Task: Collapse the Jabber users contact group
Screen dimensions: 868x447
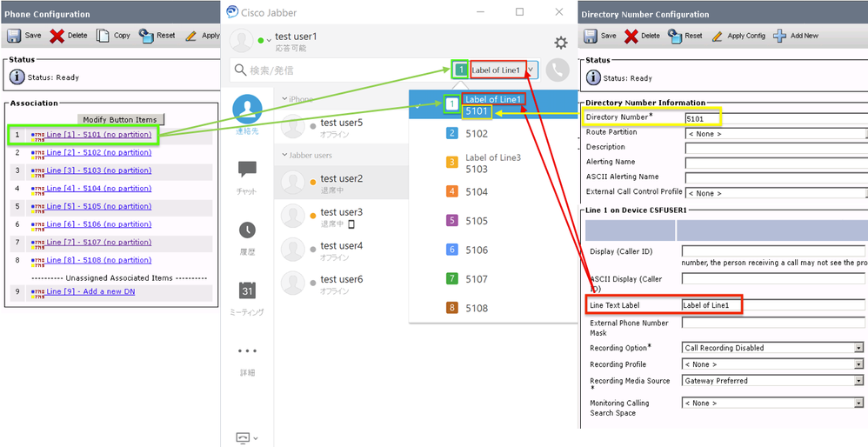Action: coord(284,156)
